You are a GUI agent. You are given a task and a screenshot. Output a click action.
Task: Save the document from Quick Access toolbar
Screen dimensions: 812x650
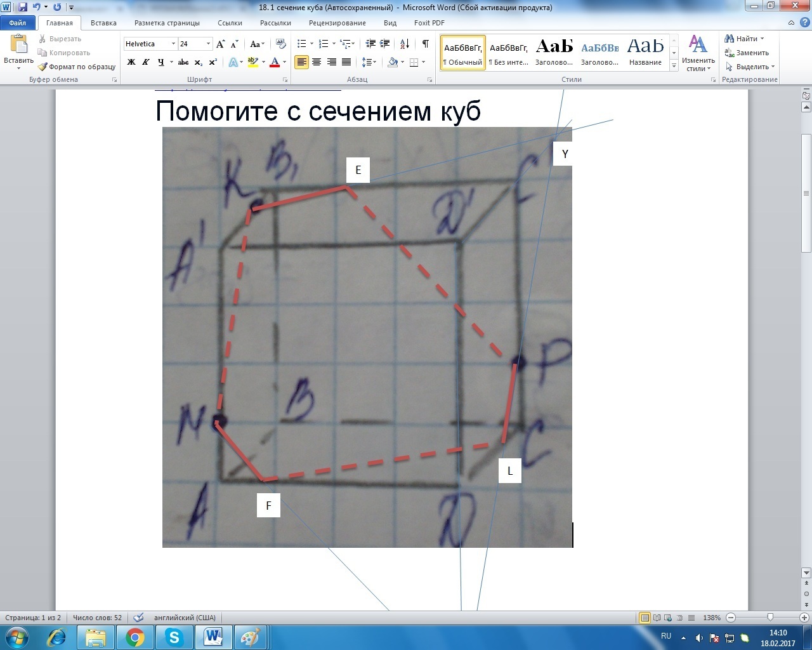point(23,8)
